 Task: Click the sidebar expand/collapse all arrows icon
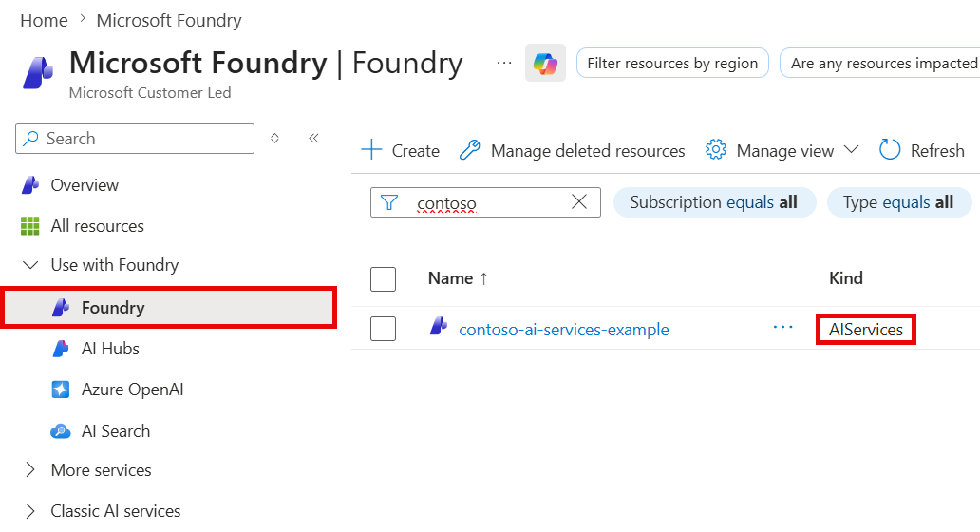274,138
